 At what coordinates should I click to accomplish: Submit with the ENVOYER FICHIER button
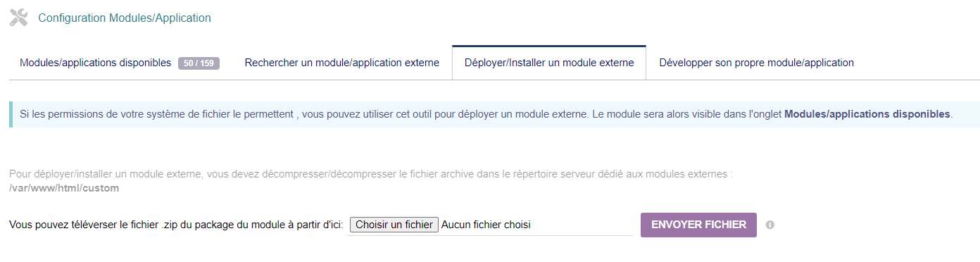(698, 225)
